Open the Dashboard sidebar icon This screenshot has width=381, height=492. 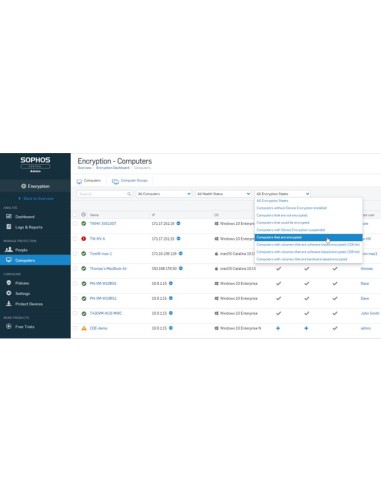tap(9, 217)
